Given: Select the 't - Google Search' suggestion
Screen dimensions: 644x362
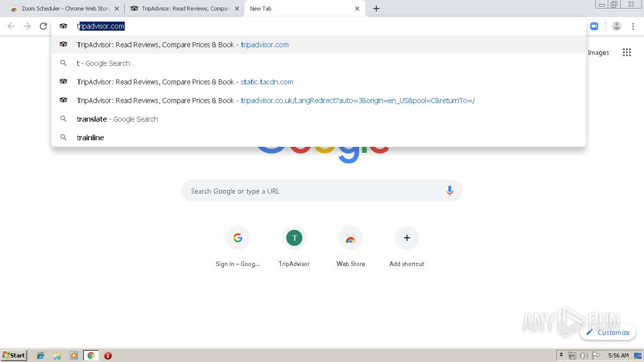Looking at the screenshot, I should click(319, 63).
